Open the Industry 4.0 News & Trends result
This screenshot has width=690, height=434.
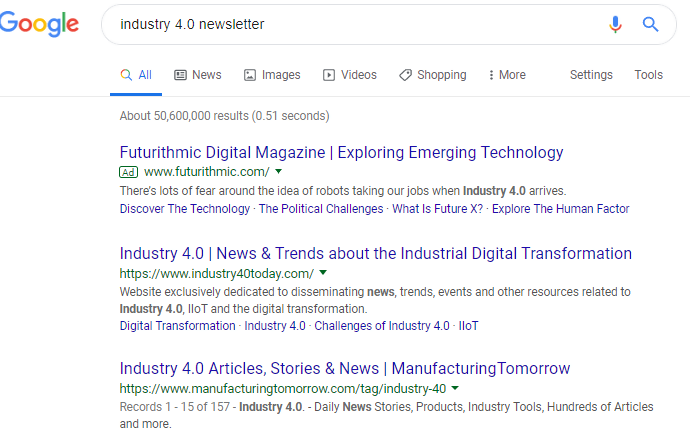(375, 254)
